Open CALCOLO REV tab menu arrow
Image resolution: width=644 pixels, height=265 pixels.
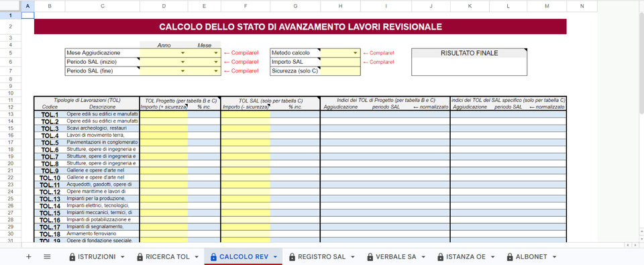[275, 257]
